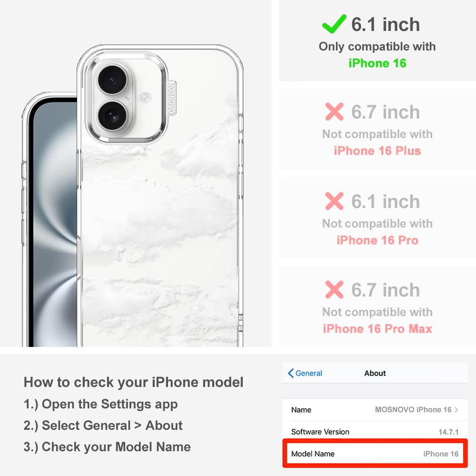Click the front-facing iPhone screen on left
This screenshot has width=476, height=476.
pos(55,225)
